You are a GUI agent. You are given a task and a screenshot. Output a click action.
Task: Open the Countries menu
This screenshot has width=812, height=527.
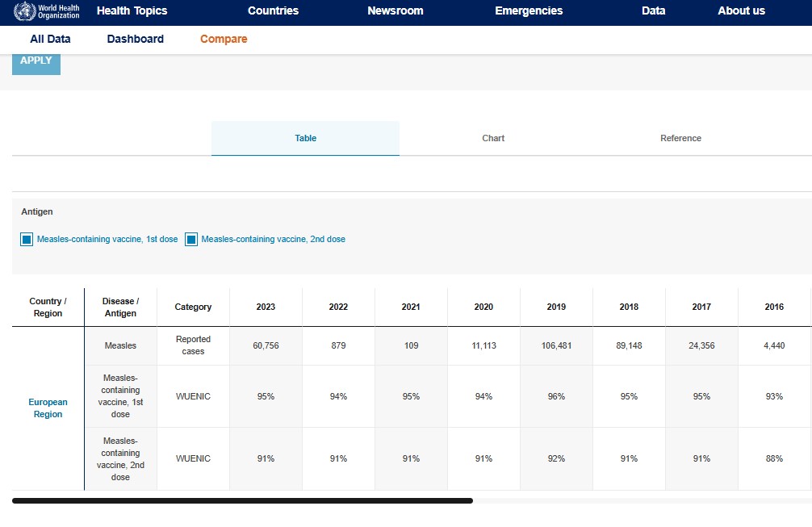273,11
